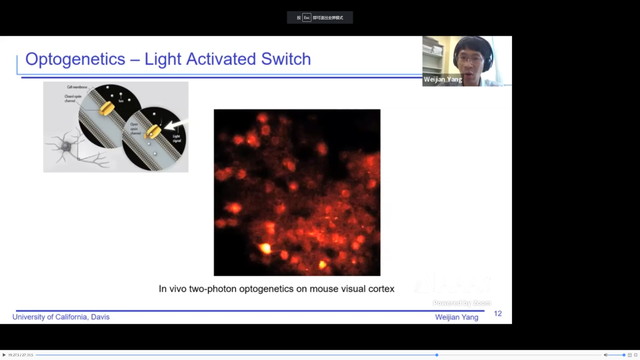Click the volume slider's blue handle
The width and height of the screenshot is (640, 360).
pyautogui.click(x=624, y=355)
